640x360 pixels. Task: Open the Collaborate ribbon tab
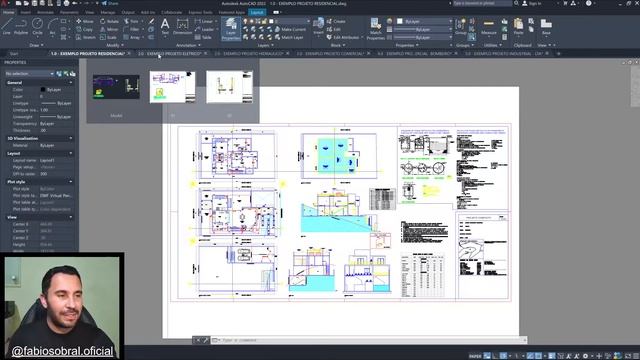pos(171,12)
